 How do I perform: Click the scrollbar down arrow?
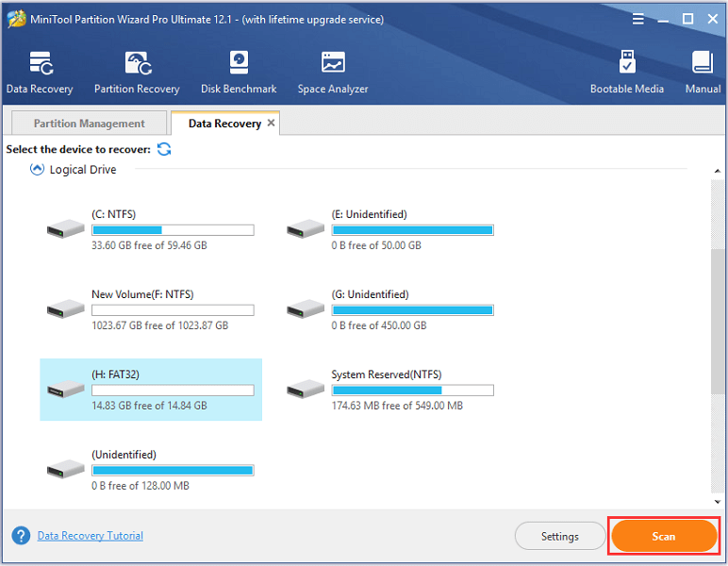(718, 502)
